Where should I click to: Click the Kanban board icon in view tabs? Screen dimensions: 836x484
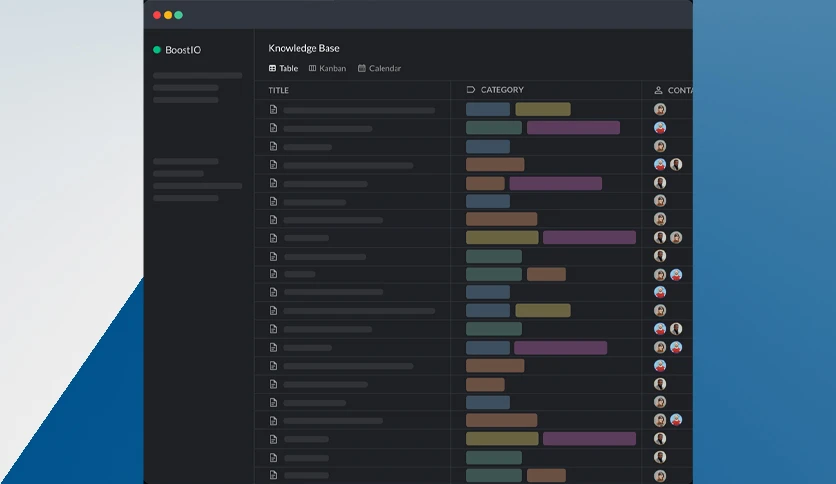point(312,68)
